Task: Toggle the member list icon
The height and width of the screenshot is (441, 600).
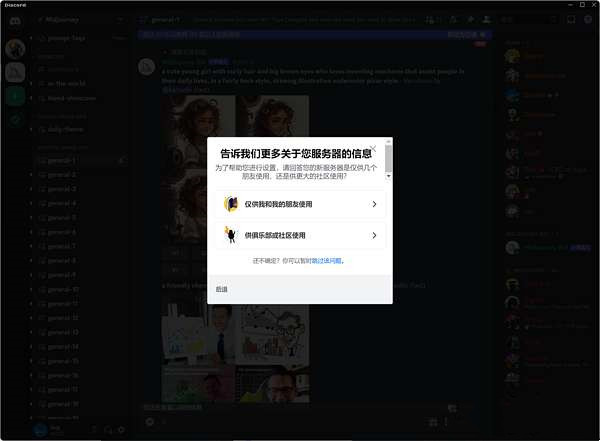Action: pyautogui.click(x=487, y=20)
